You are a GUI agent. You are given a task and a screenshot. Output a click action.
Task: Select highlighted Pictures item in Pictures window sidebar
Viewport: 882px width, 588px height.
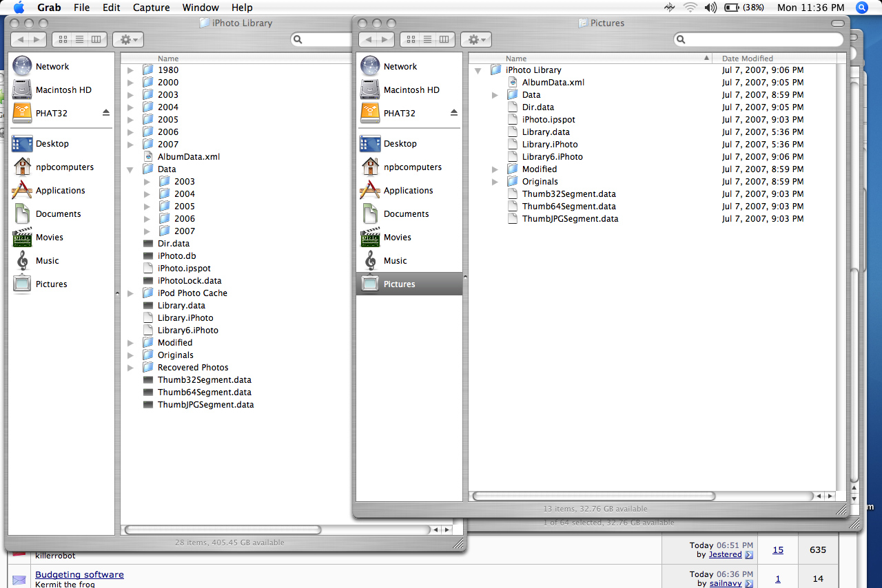click(409, 284)
